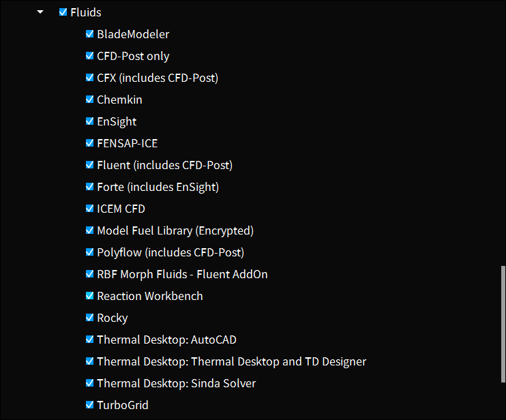Uncheck the EnSight checkbox
The image size is (506, 420).
[89, 121]
